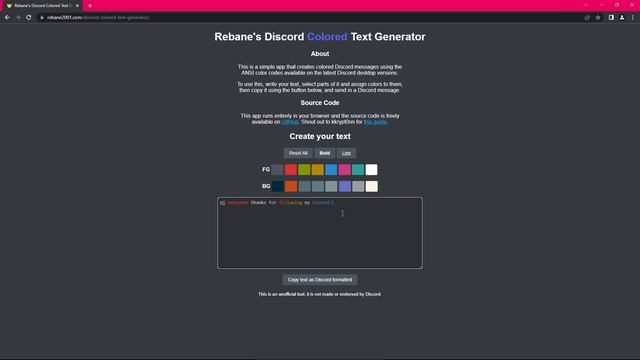Click the 'Create your text' heading
Image resolution: width=640 pixels, height=360 pixels.
[320, 136]
